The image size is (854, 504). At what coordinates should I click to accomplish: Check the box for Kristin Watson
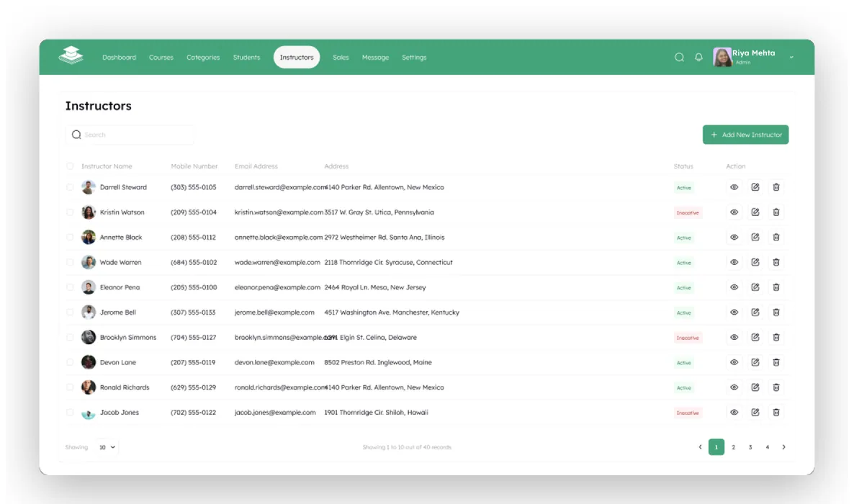(70, 212)
